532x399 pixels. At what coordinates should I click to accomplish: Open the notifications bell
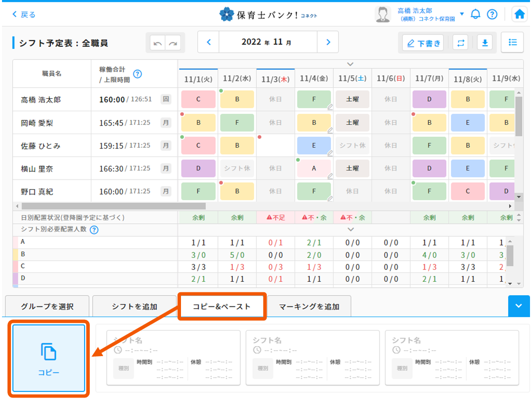coord(476,14)
